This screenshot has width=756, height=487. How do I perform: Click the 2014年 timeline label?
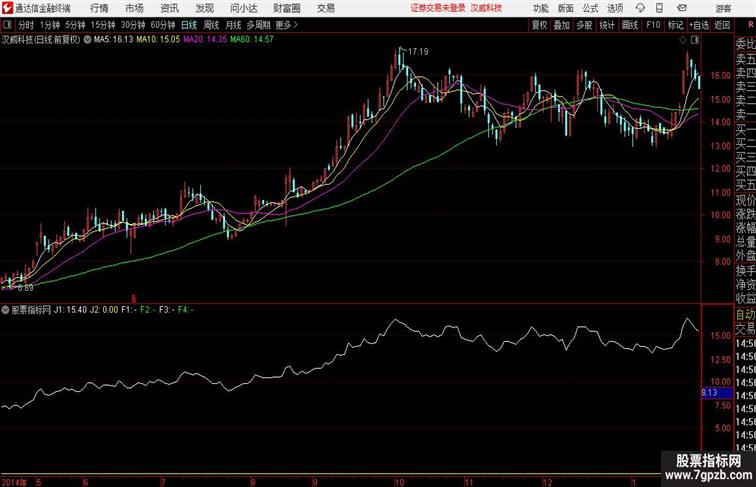click(x=14, y=482)
